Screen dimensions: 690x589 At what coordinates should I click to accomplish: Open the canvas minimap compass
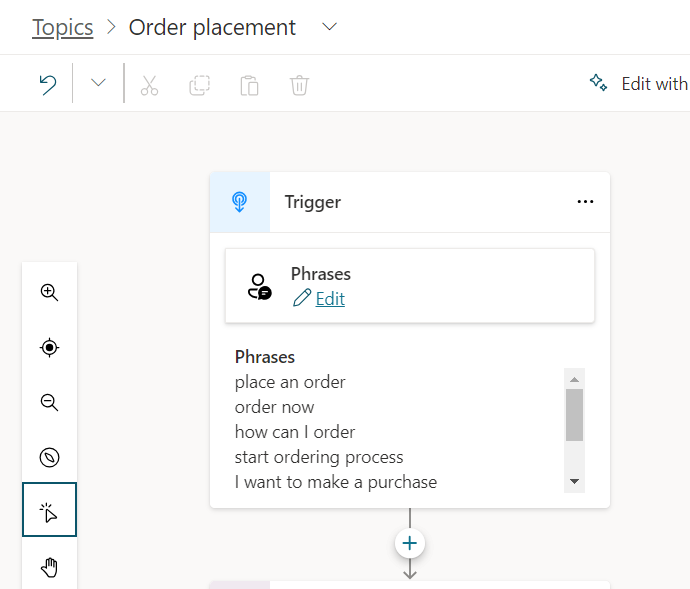pyautogui.click(x=49, y=458)
